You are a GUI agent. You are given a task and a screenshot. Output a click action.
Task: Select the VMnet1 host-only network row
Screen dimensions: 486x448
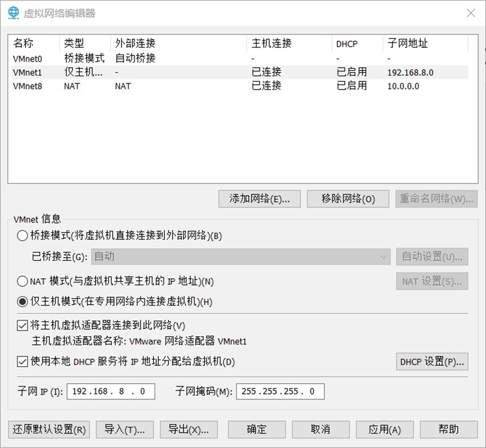52,73
